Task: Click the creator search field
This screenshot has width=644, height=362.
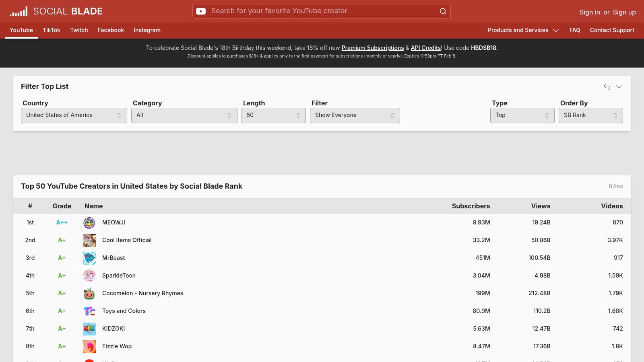Action: click(x=321, y=11)
